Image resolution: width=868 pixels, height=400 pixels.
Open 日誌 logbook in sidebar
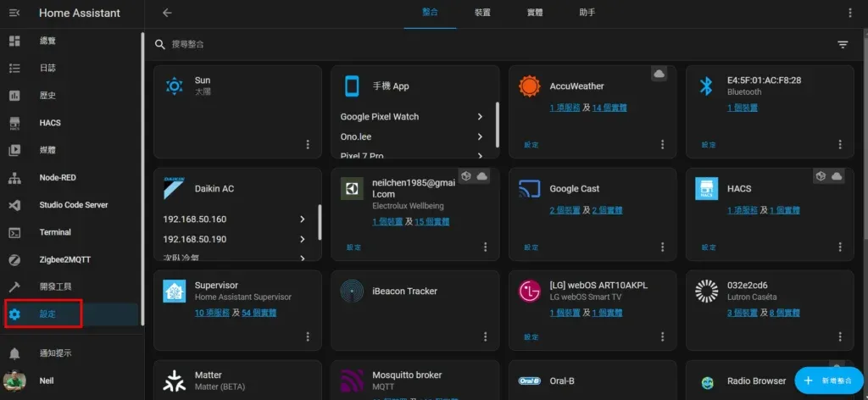click(71, 68)
